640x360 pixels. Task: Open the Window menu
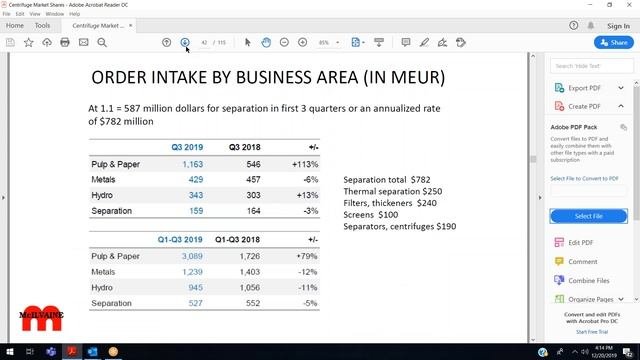point(55,14)
